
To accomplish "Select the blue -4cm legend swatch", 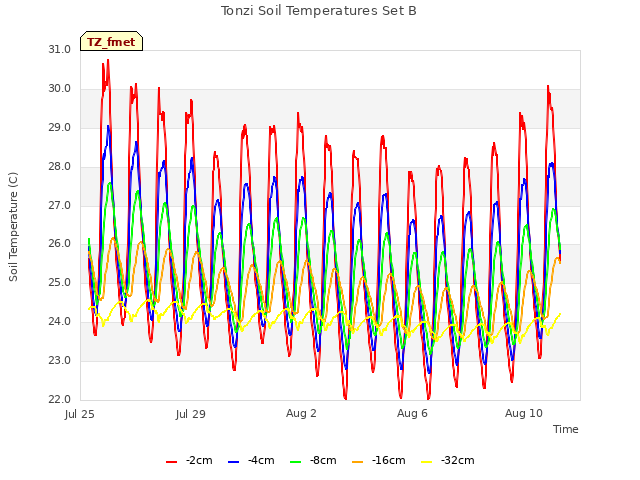I will click(233, 462).
